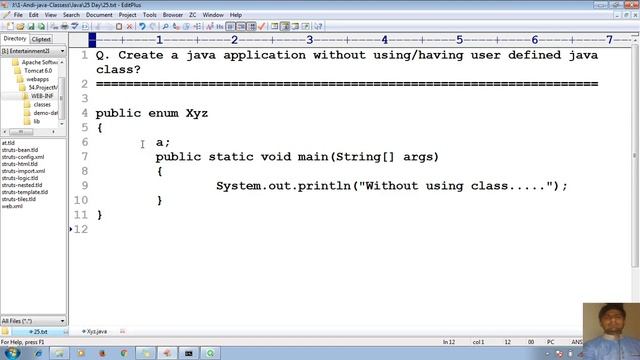This screenshot has height=360, width=640.
Task: Click the Browser window toolbar icon
Action: pyautogui.click(x=275, y=27)
